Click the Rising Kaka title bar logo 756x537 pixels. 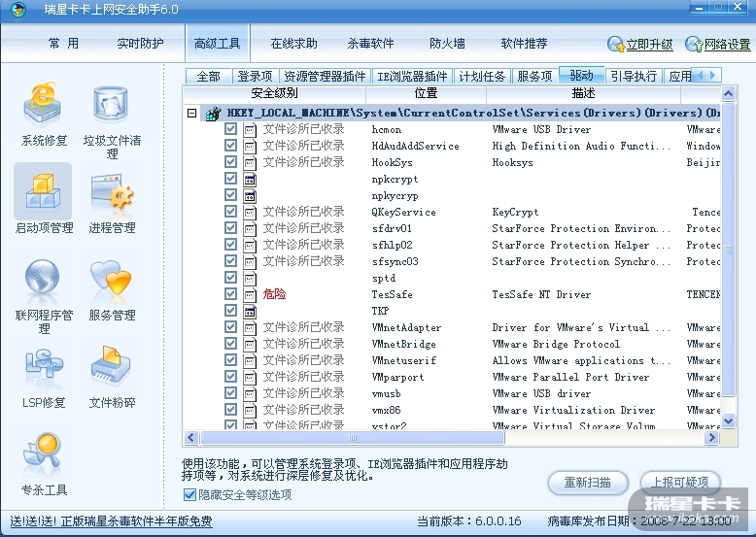coord(18,10)
